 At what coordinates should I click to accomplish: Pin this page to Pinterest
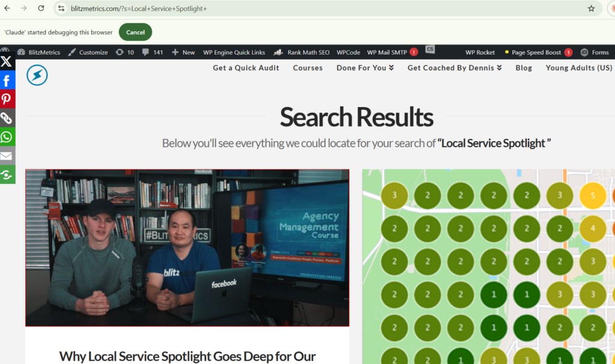(x=7, y=99)
